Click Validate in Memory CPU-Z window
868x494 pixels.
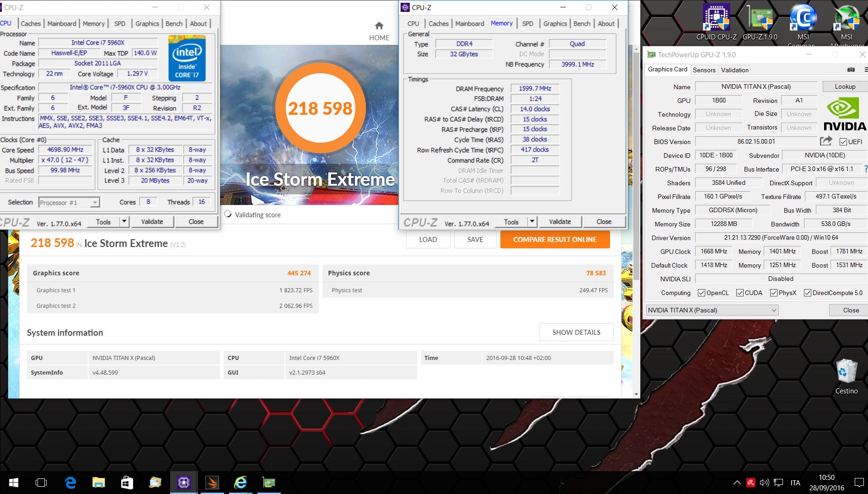point(560,221)
